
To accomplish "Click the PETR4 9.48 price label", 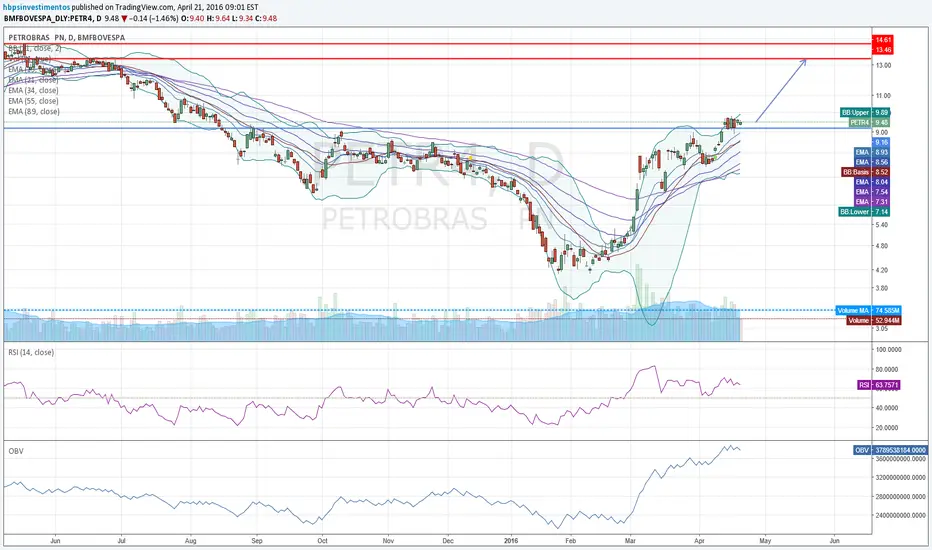I will 868,122.
